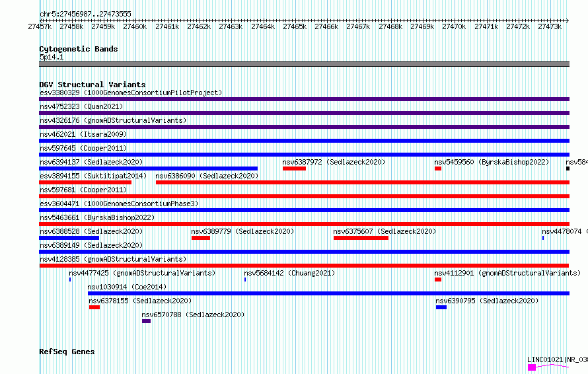Select the nsv4752323 (Quan2021) label
Image resolution: width=588 pixels, height=374 pixels.
click(81, 106)
